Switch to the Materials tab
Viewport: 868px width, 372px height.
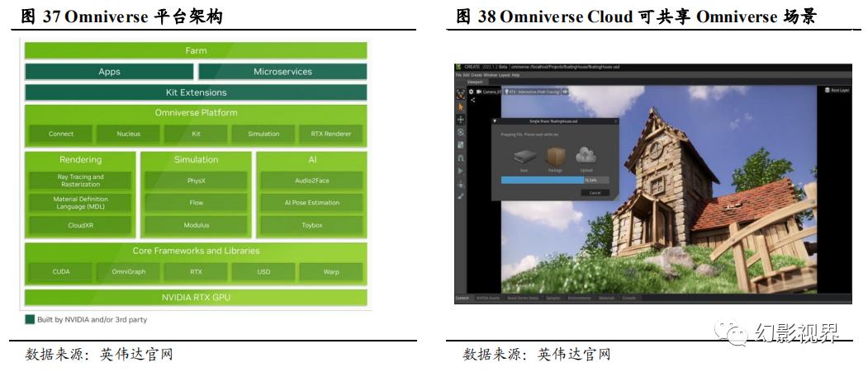click(x=607, y=298)
